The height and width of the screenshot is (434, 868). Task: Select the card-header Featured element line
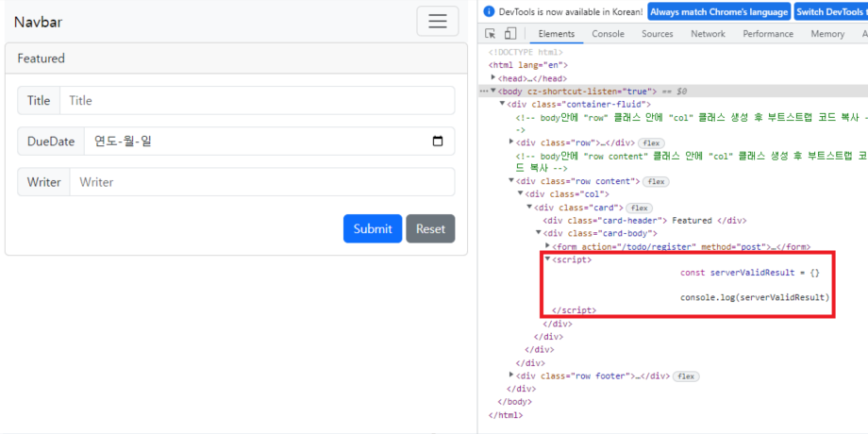pos(645,221)
